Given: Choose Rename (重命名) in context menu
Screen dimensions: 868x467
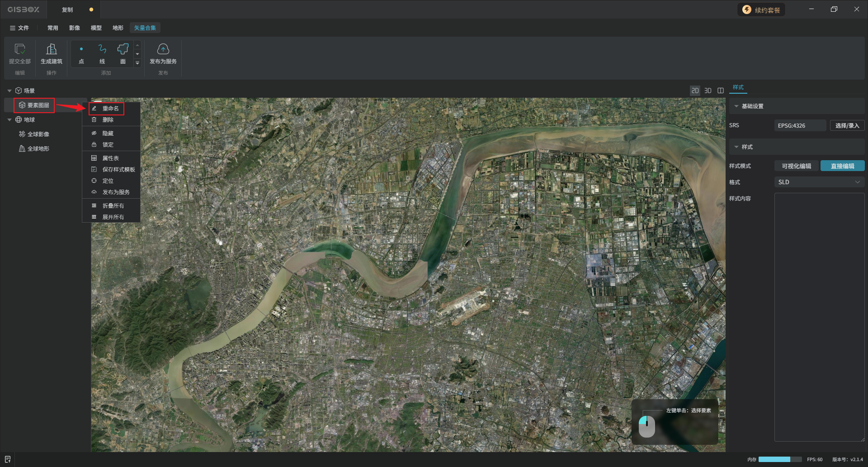Looking at the screenshot, I should click(110, 109).
